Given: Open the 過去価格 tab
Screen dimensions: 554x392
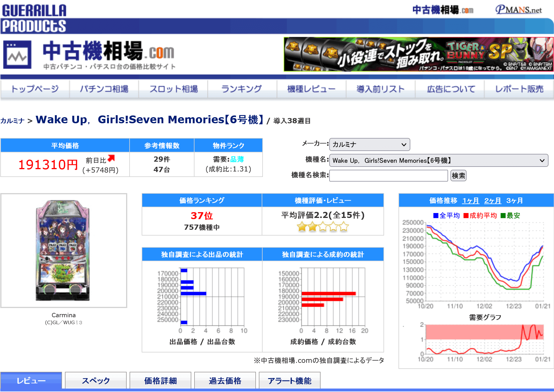Looking at the screenshot, I should point(225,381).
